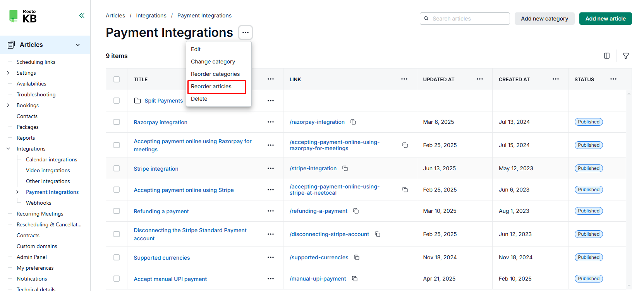
Task: Toggle the select-all header checkbox
Action: click(117, 79)
